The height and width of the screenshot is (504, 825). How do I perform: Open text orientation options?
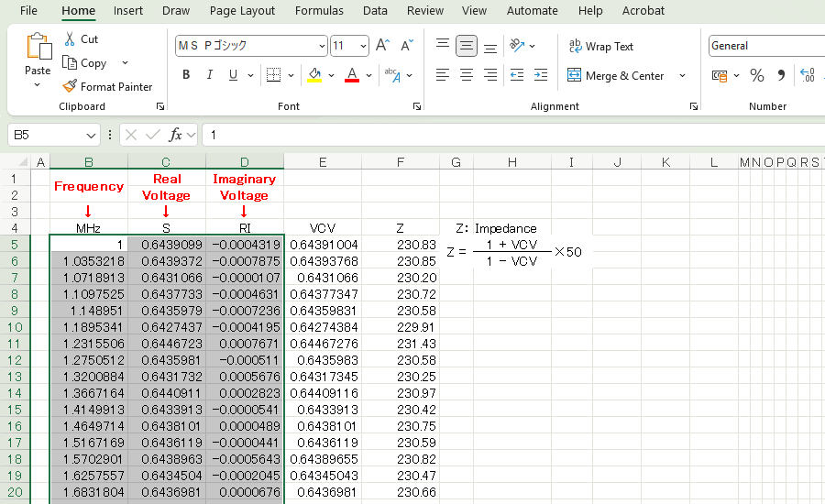pos(517,46)
